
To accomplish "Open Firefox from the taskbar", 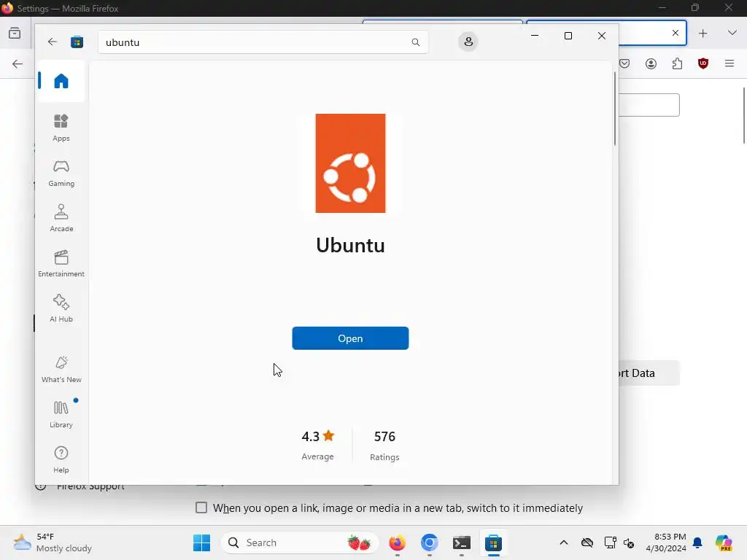I will [x=398, y=542].
